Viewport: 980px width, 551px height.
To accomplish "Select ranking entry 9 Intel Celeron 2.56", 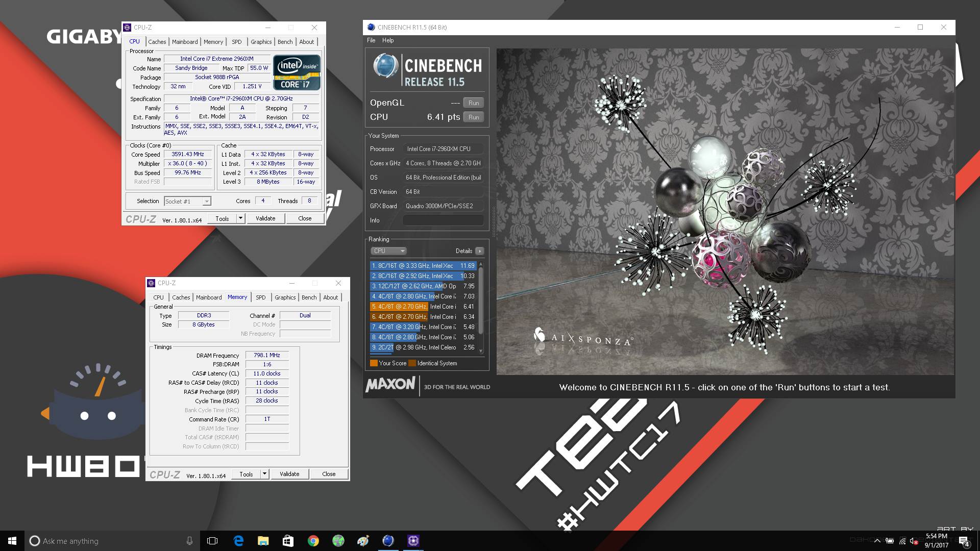I will [423, 347].
